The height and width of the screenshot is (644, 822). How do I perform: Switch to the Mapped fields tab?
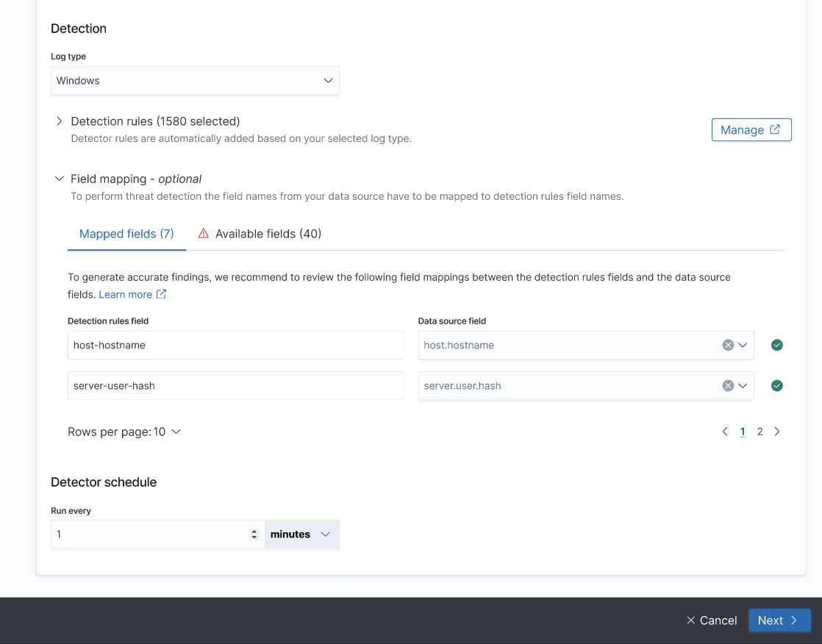tap(126, 234)
